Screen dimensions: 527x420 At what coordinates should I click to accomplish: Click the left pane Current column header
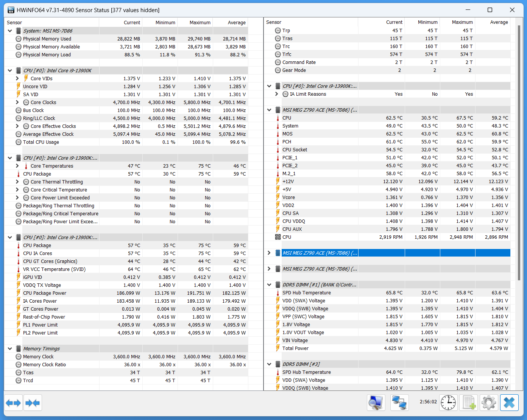[120, 23]
